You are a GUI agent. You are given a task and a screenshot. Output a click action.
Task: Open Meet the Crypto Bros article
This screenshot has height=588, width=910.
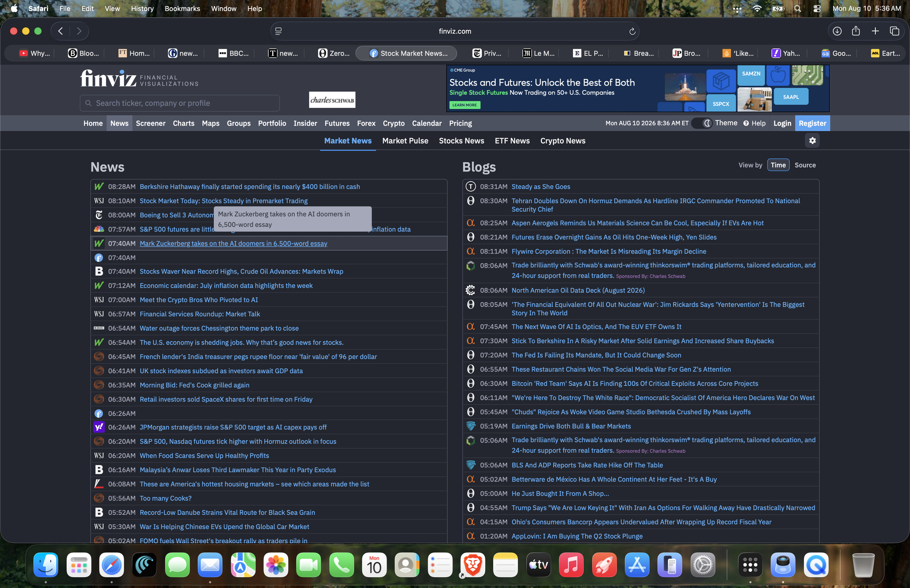pos(199,300)
